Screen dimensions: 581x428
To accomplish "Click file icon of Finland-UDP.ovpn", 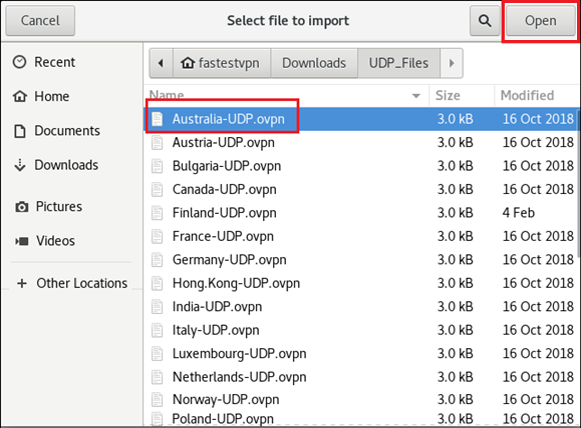I will 157,213.
